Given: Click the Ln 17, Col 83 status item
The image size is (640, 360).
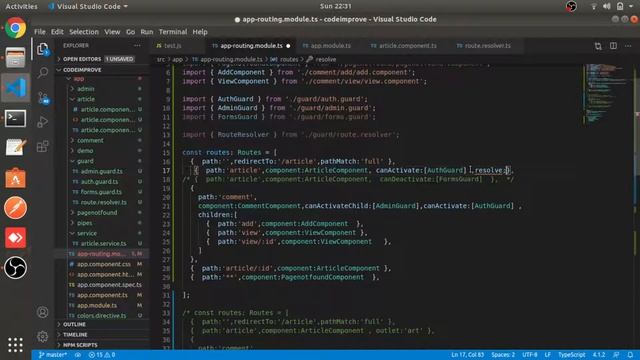Looking at the screenshot, I should 467,355.
